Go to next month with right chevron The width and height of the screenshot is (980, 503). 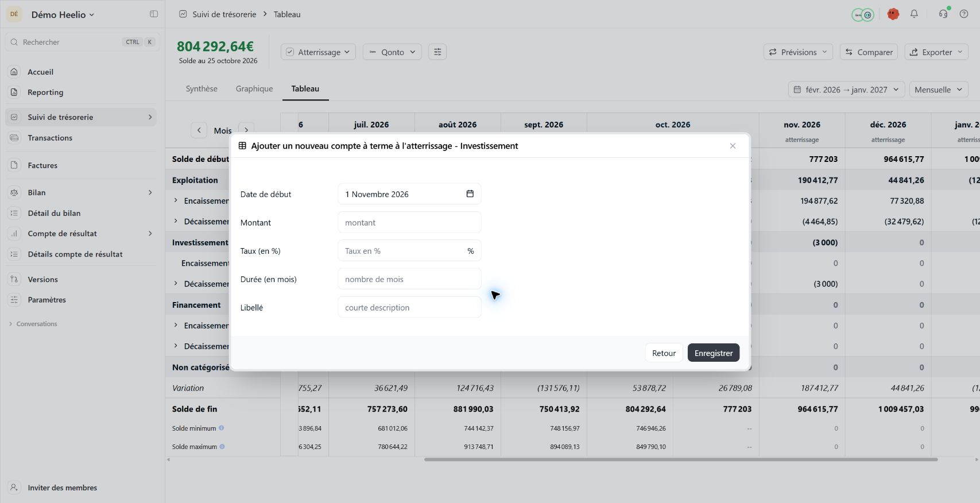pyautogui.click(x=246, y=130)
